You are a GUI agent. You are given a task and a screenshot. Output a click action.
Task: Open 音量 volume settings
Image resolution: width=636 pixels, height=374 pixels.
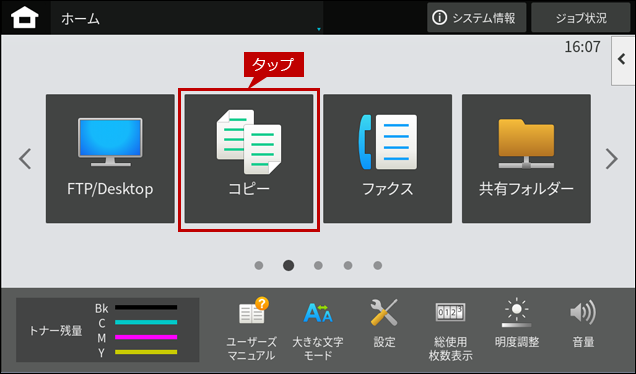click(x=583, y=324)
